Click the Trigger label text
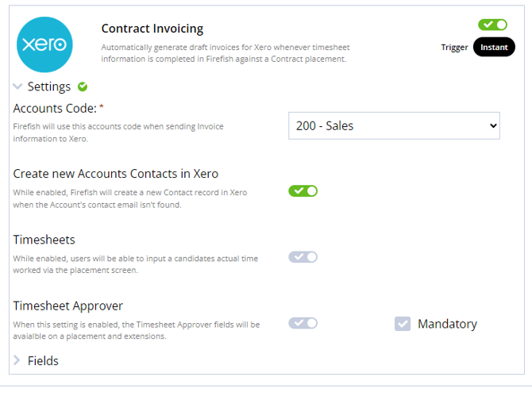532x400 pixels. (x=454, y=47)
